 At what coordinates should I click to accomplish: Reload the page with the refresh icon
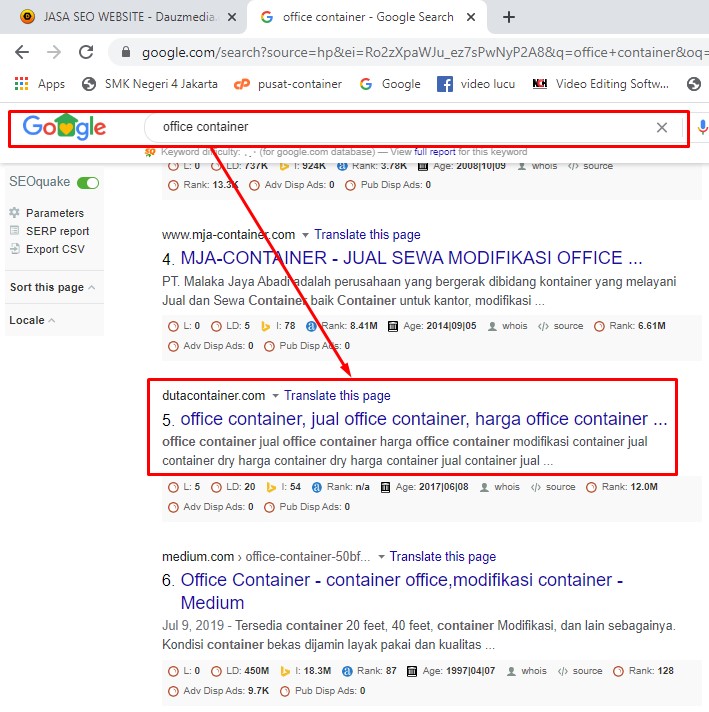point(86,52)
